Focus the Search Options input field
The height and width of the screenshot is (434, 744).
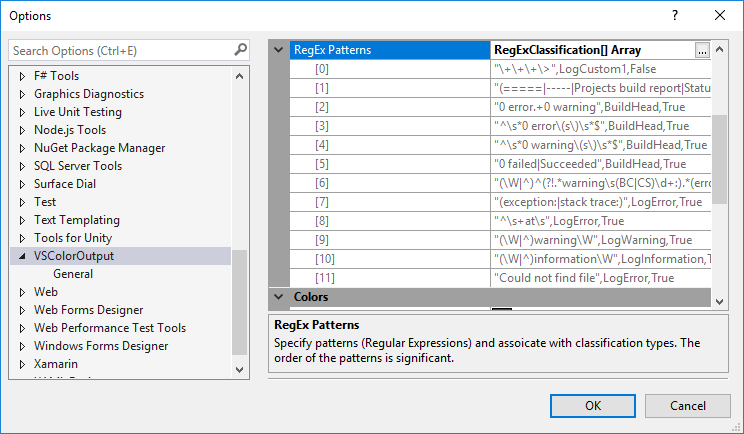[x=120, y=50]
